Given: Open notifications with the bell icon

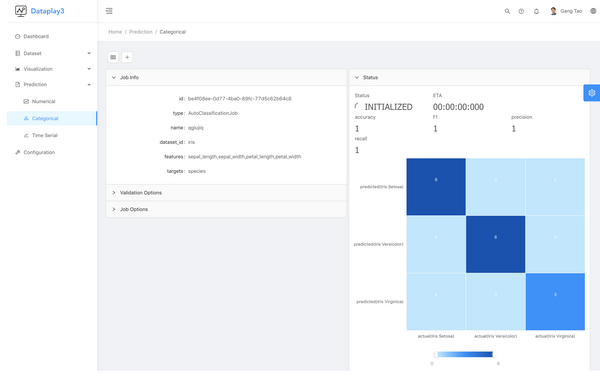Looking at the screenshot, I should [x=536, y=11].
